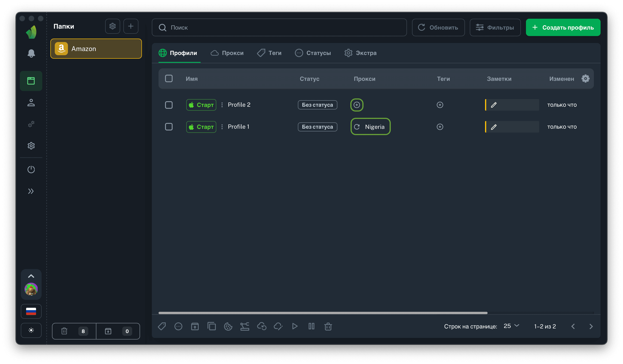623x364 pixels.
Task: Open folder settings gear next to Папки
Action: point(113,26)
